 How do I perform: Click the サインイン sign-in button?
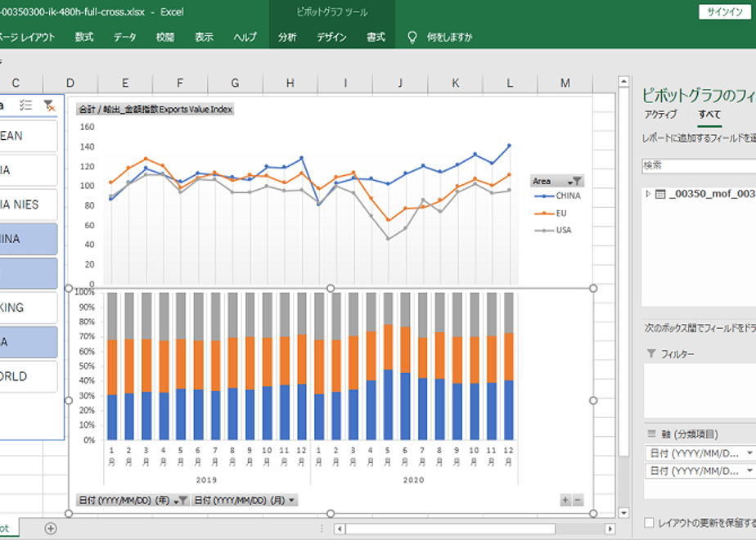click(x=725, y=12)
